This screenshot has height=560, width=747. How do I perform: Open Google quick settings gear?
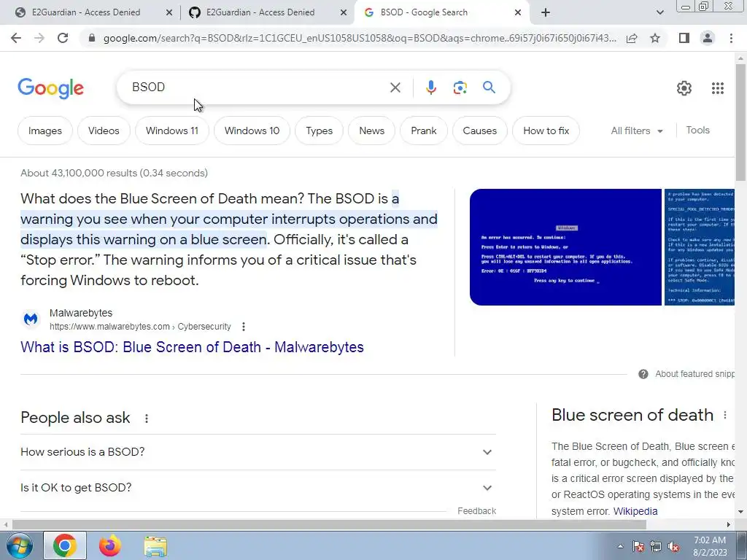pos(684,87)
